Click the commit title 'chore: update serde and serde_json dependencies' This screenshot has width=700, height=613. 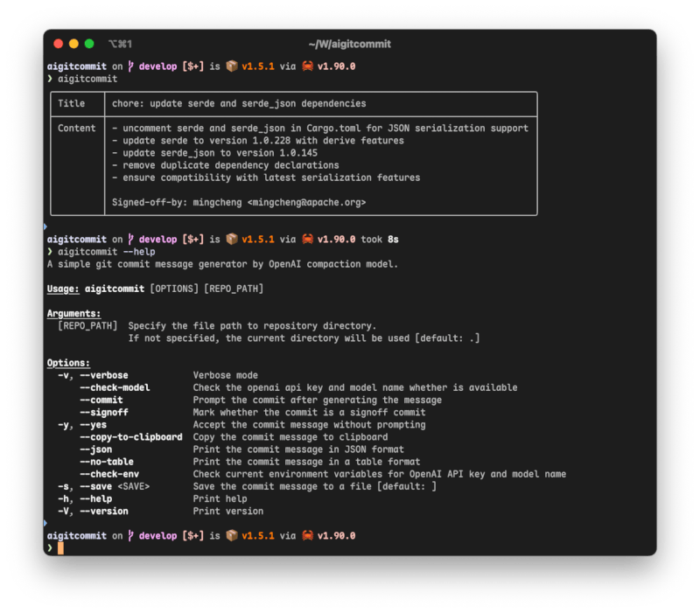click(239, 103)
